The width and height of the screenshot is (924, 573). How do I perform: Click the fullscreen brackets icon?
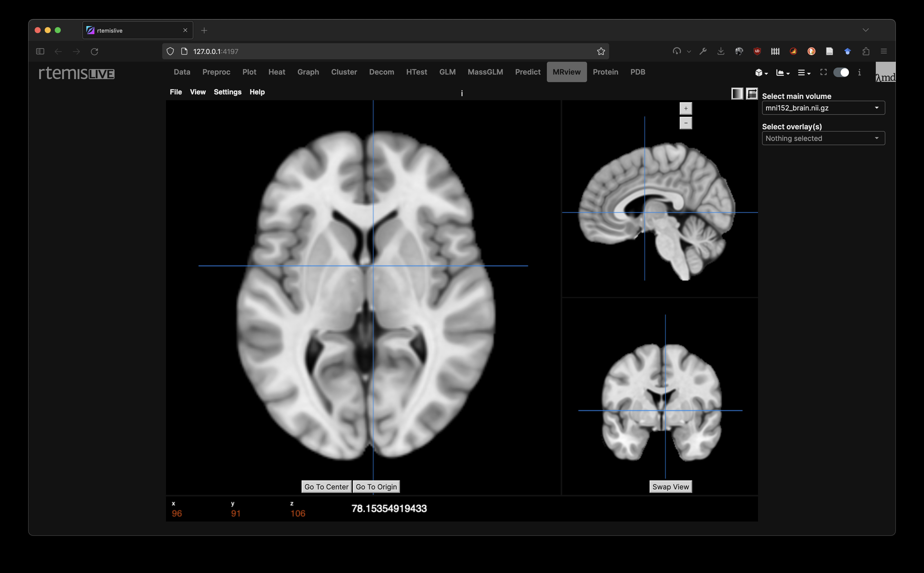coord(823,72)
